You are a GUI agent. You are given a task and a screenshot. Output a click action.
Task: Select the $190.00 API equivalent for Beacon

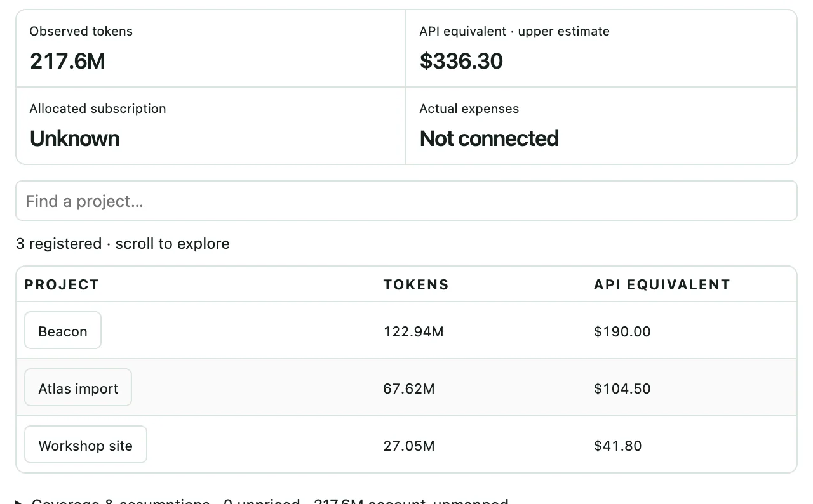click(x=622, y=331)
